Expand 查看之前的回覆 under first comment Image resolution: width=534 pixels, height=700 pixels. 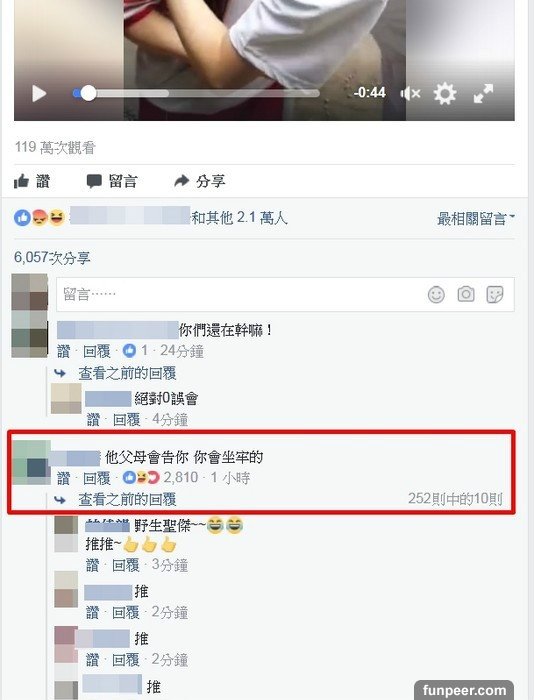coord(127,373)
